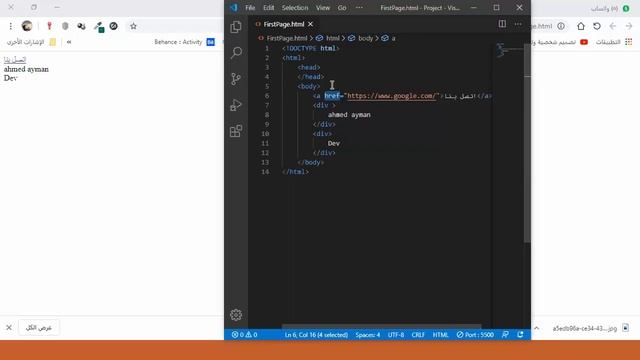
Task: Open the Extensions view
Action: (x=236, y=131)
